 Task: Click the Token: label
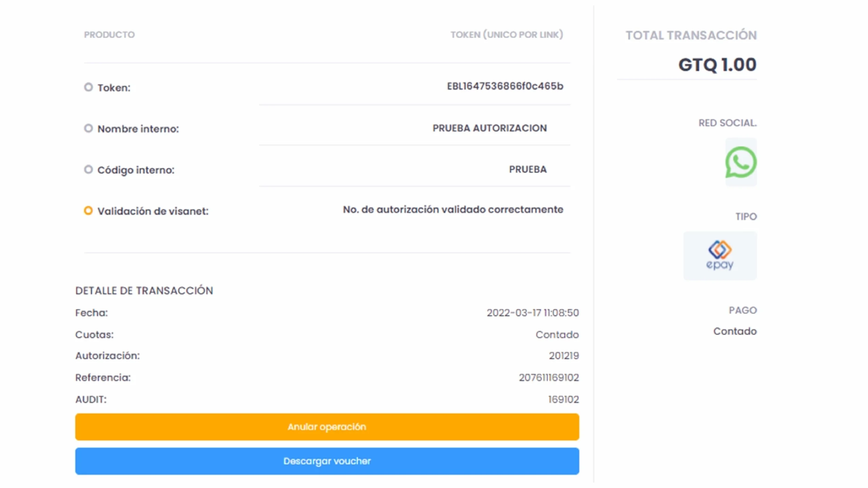114,88
